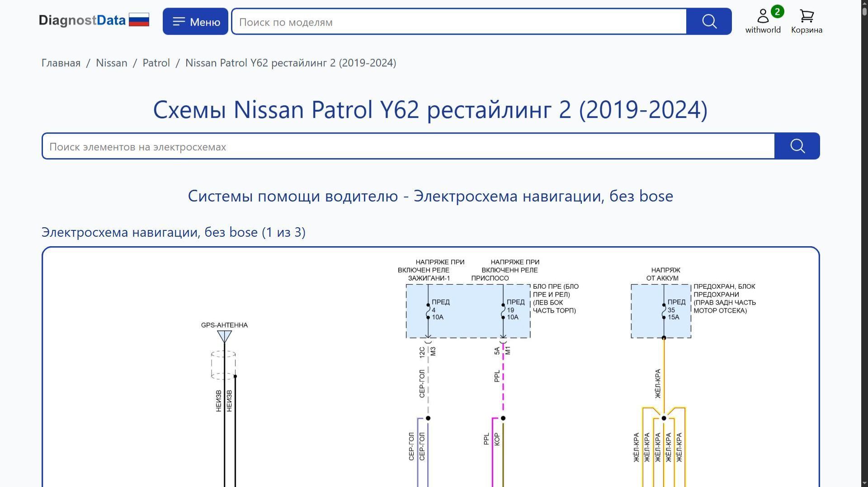Click the Russian flag icon
Image resolution: width=868 pixels, height=487 pixels.
[139, 20]
